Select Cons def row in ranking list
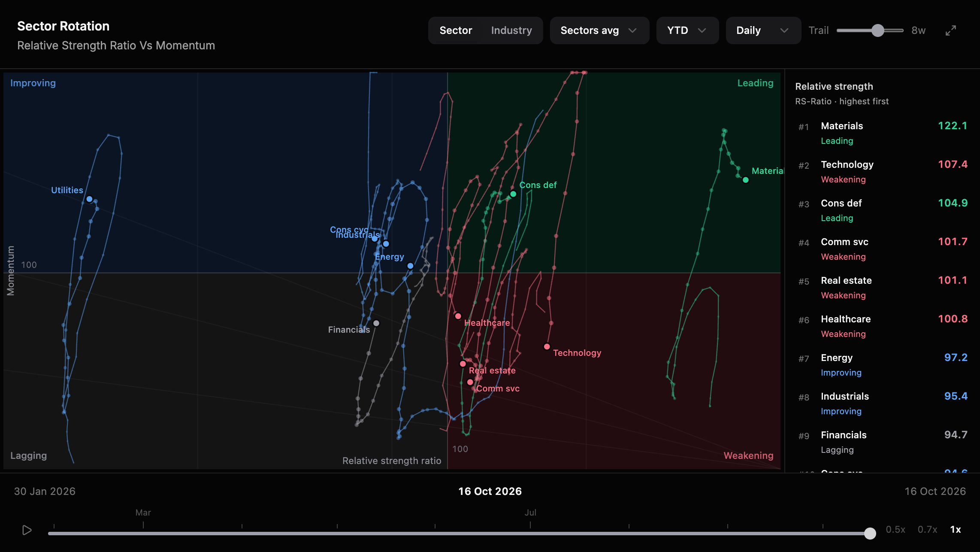980x552 pixels. [x=883, y=211]
